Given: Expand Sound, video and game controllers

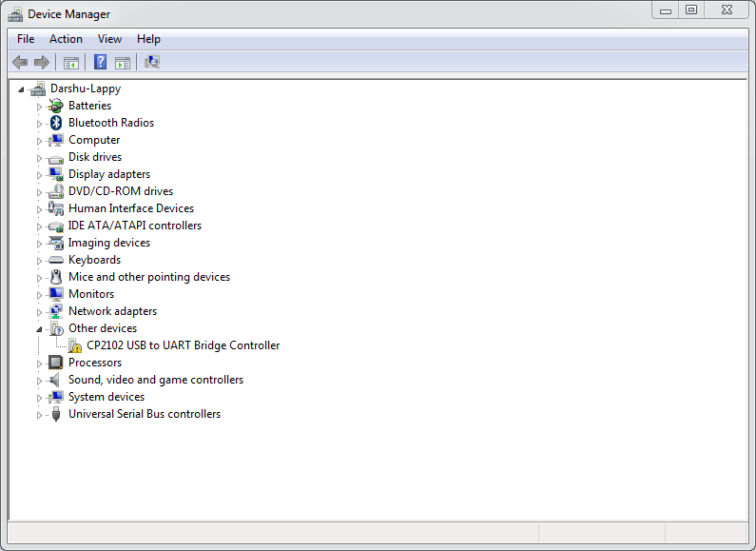Looking at the screenshot, I should [39, 381].
